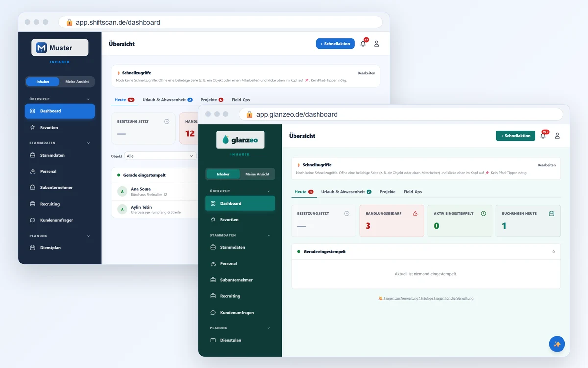Click green Schnellaktion button in glanzeo
The height and width of the screenshot is (368, 588).
coord(515,136)
